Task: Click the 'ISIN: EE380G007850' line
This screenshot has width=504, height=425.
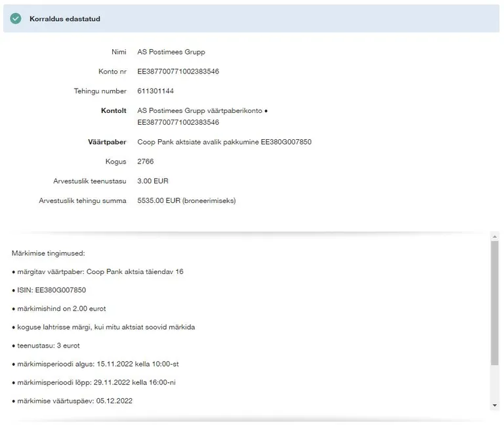Action: click(49, 290)
